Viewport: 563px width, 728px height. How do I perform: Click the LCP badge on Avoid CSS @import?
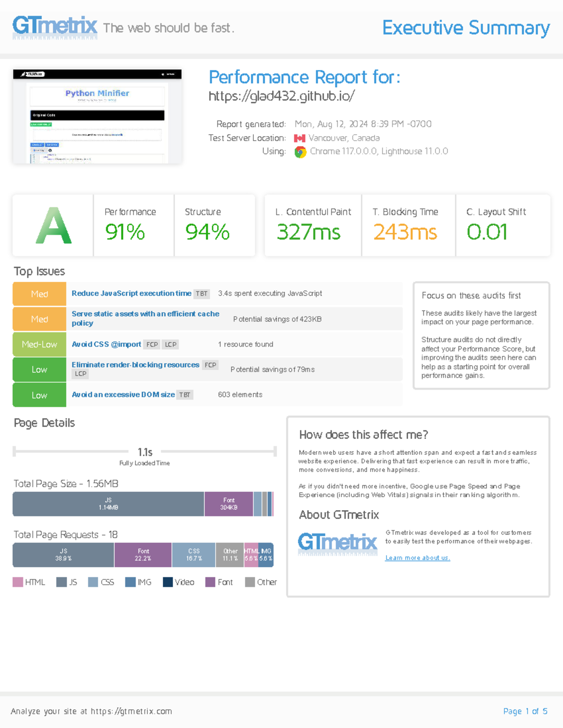point(170,344)
